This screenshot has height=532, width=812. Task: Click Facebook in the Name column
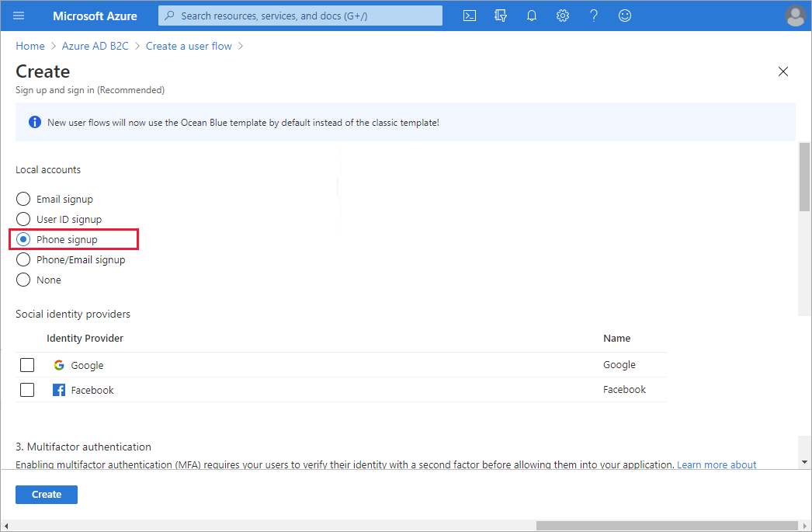[x=625, y=390]
